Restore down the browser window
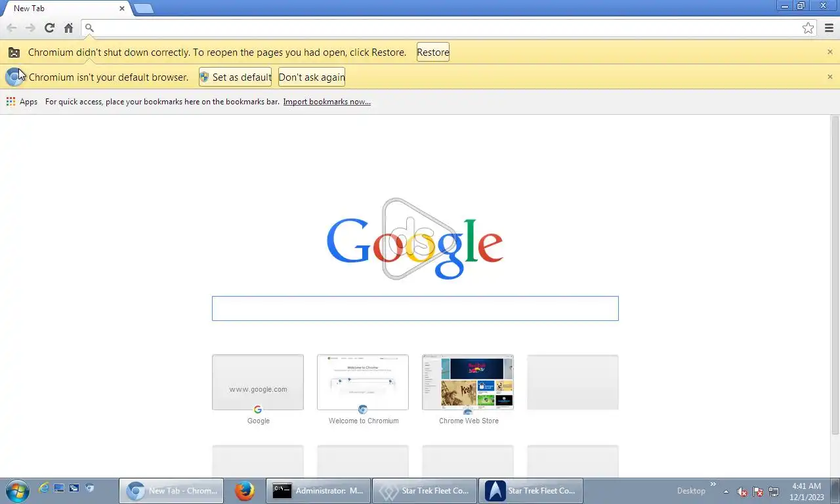Image resolution: width=840 pixels, height=504 pixels. pyautogui.click(x=801, y=6)
